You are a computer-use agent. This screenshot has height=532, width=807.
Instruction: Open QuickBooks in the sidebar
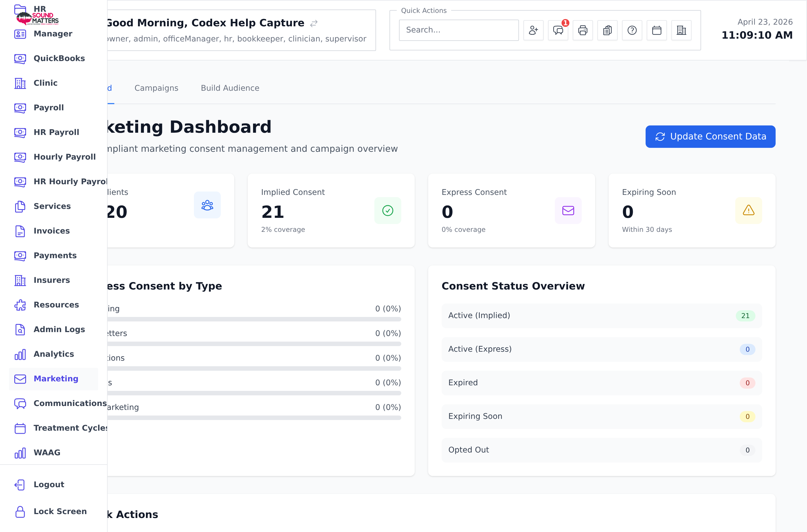(x=54, y=58)
